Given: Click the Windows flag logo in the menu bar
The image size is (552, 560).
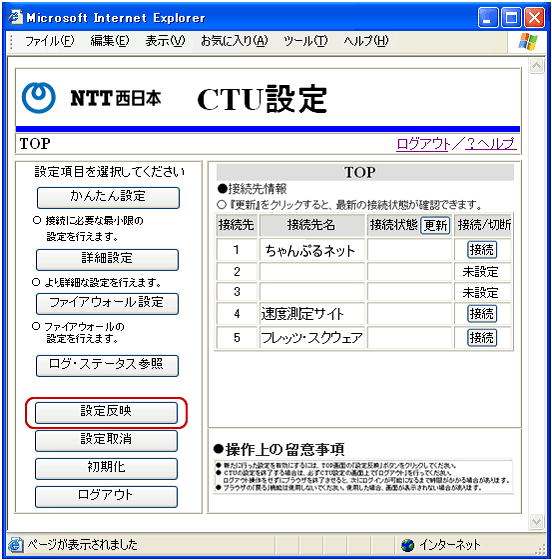Looking at the screenshot, I should tap(528, 41).
